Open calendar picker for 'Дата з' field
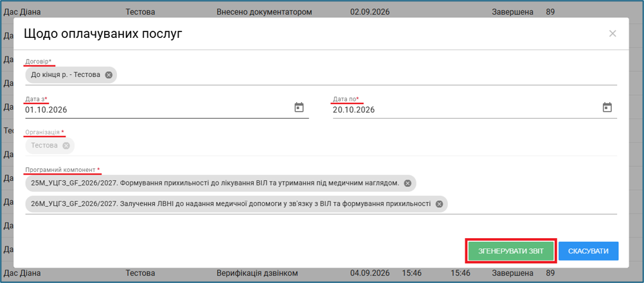The image size is (644, 283). point(300,107)
